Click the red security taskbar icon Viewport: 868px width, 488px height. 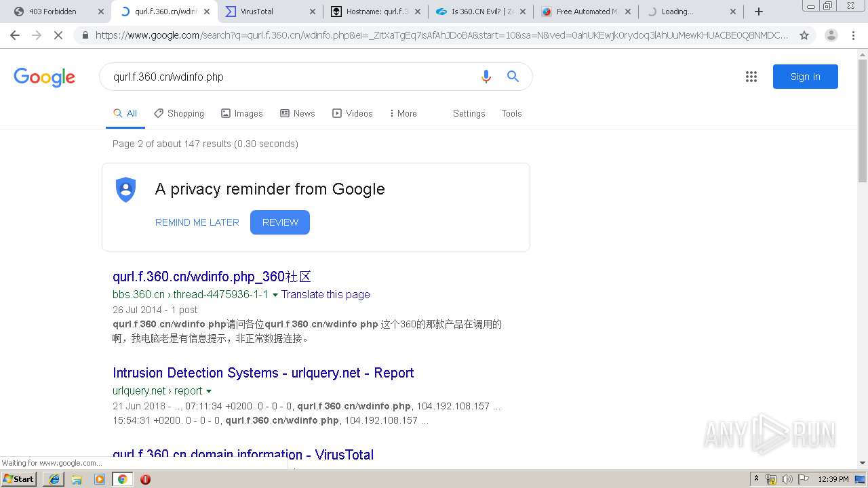[x=145, y=479]
